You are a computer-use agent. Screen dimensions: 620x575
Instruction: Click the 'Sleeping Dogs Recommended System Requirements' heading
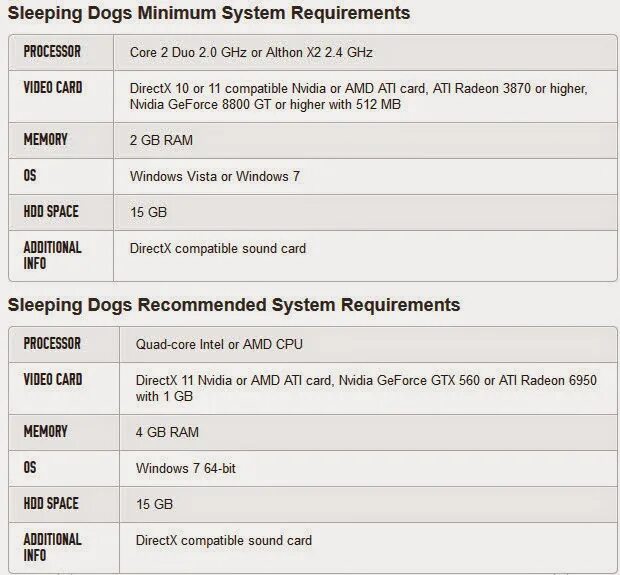[234, 305]
